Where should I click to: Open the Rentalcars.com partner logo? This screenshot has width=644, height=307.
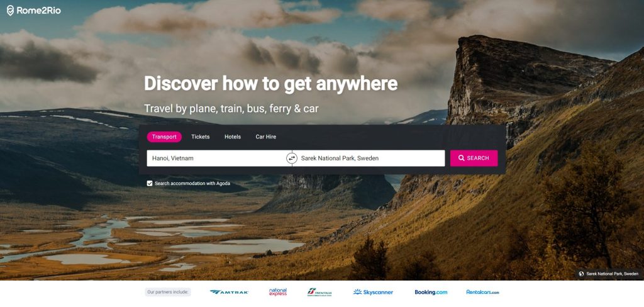pyautogui.click(x=482, y=292)
